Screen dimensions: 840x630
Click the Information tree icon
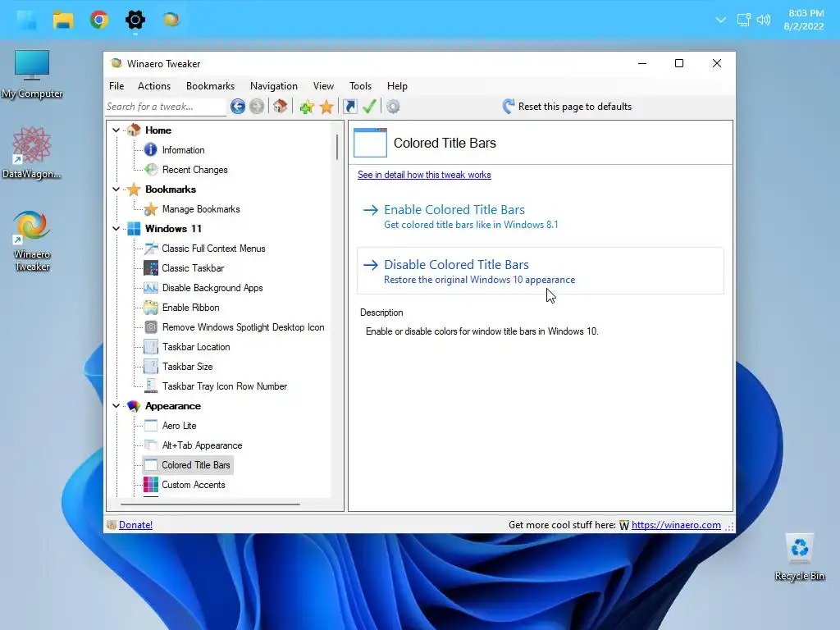tap(151, 150)
